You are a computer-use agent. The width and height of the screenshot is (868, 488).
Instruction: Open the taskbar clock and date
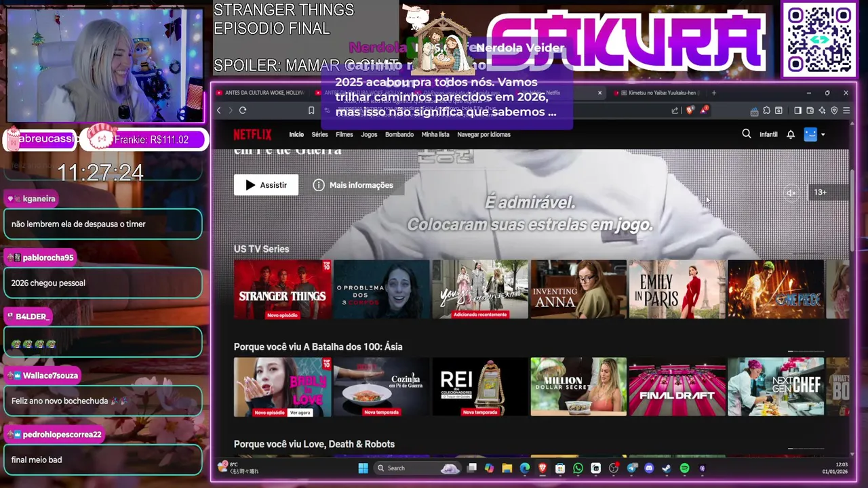coord(835,468)
